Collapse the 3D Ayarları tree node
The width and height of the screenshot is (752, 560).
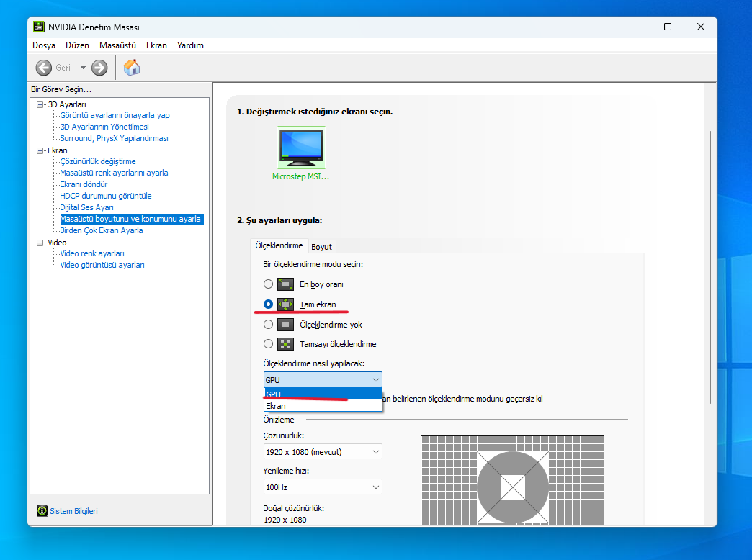40,104
